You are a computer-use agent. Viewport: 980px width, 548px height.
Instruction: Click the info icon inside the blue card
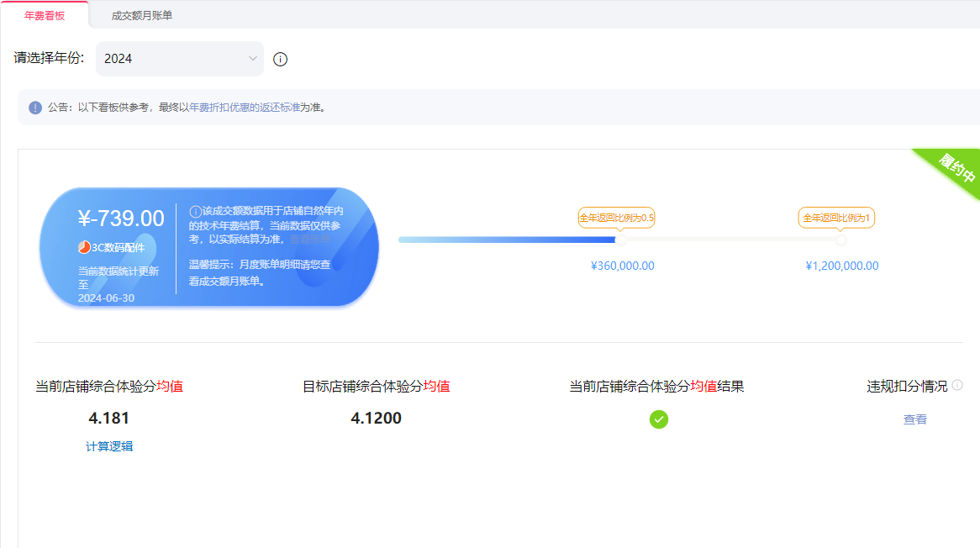click(195, 212)
